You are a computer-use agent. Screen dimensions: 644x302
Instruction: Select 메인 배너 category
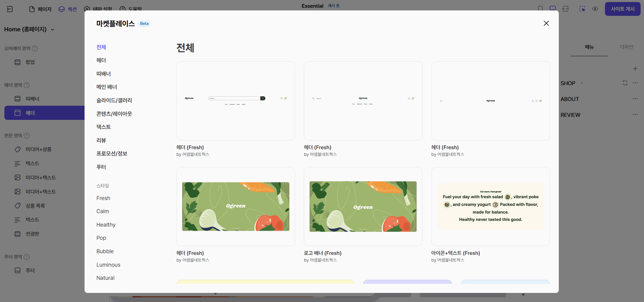click(106, 87)
